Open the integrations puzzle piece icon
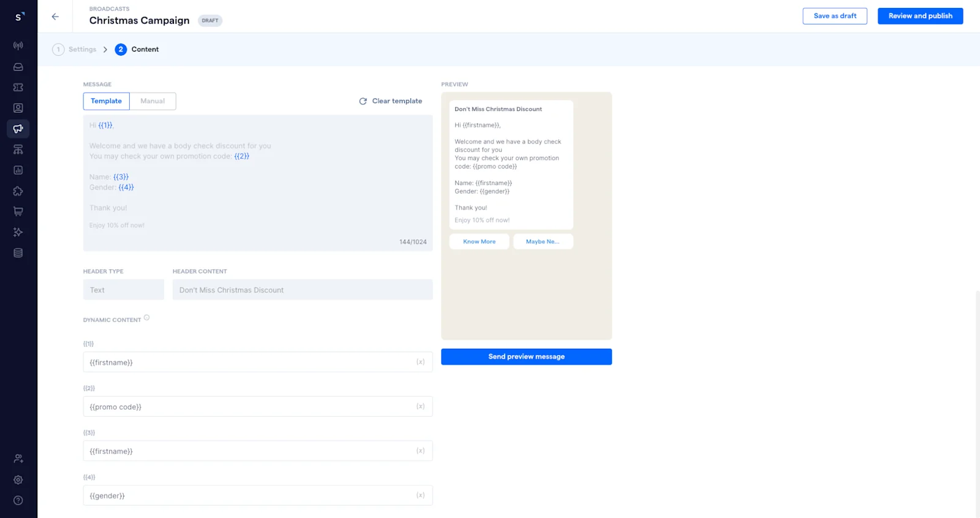 18,191
